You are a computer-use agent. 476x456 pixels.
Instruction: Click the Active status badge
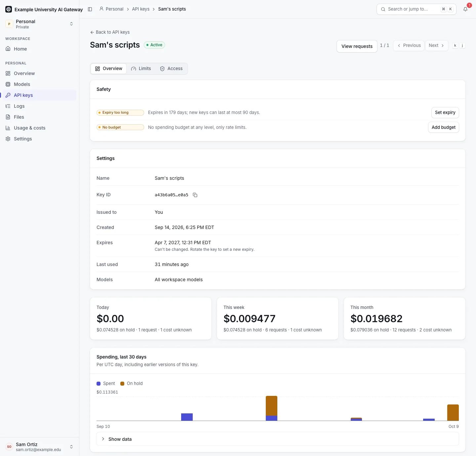[154, 45]
